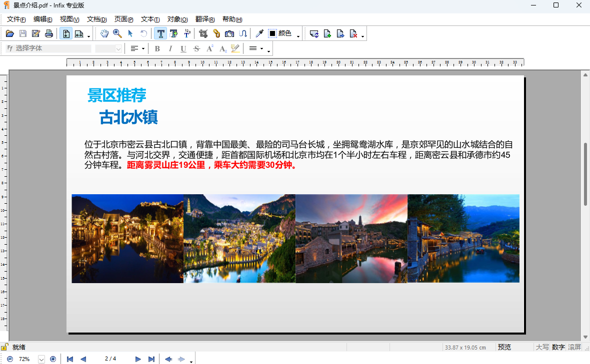The image size is (590, 364).
Task: Click the camera snapshot icon
Action: [229, 33]
